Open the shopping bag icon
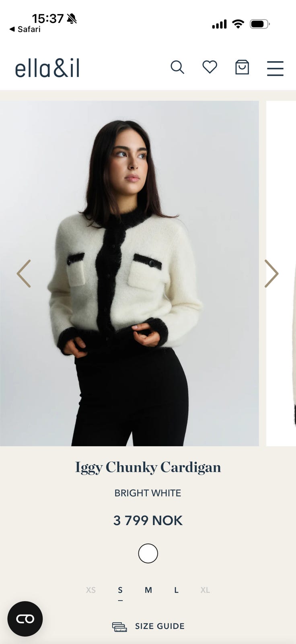Viewport: 296px width, 644px height. pyautogui.click(x=242, y=67)
